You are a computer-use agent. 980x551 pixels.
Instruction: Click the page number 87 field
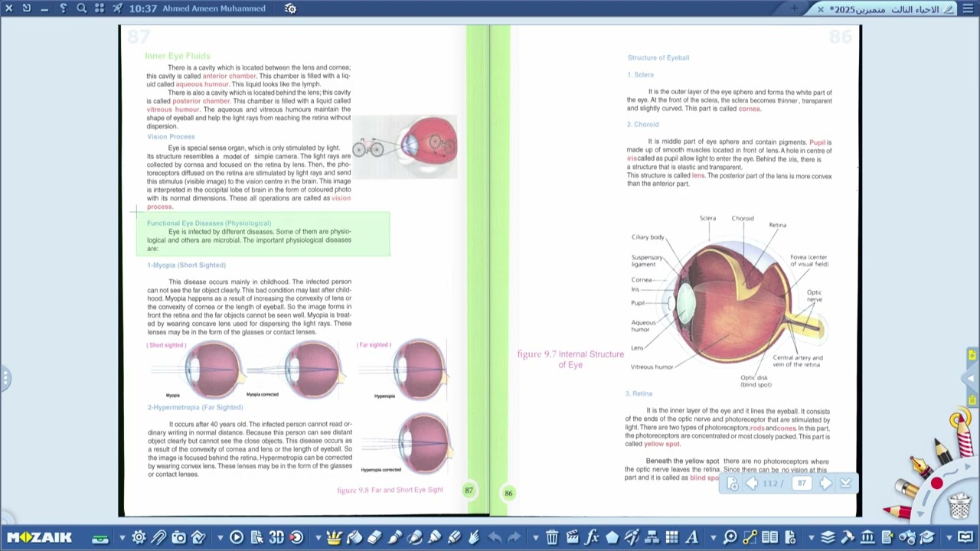pos(801,483)
